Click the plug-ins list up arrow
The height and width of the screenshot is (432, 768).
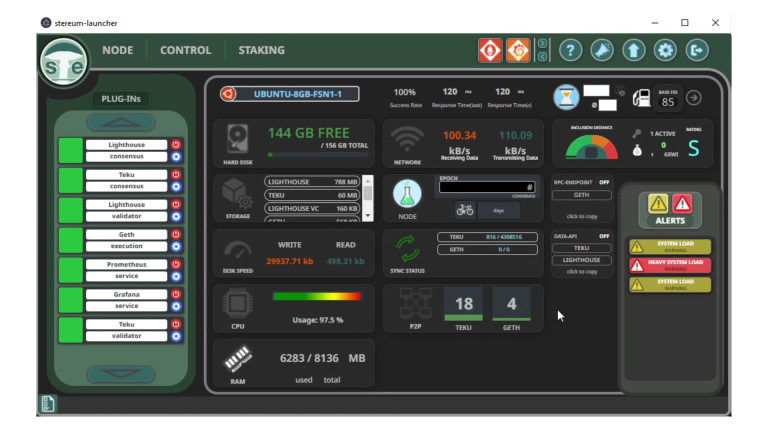(121, 122)
